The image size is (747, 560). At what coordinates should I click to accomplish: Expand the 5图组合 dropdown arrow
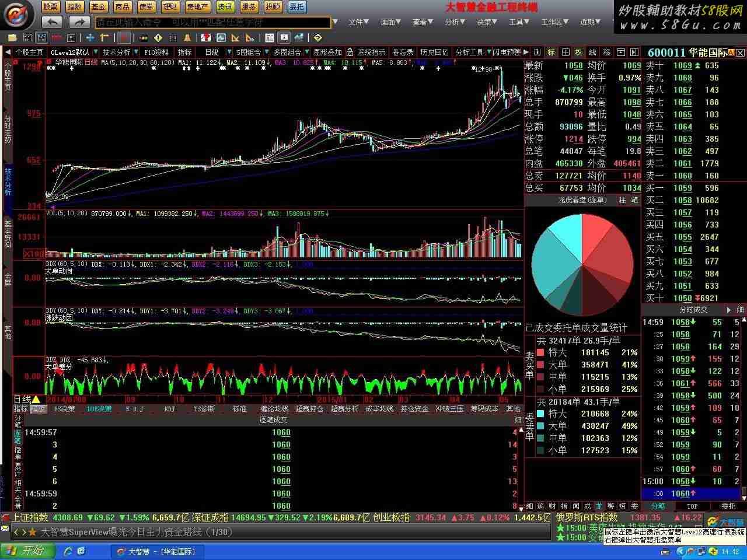point(267,52)
